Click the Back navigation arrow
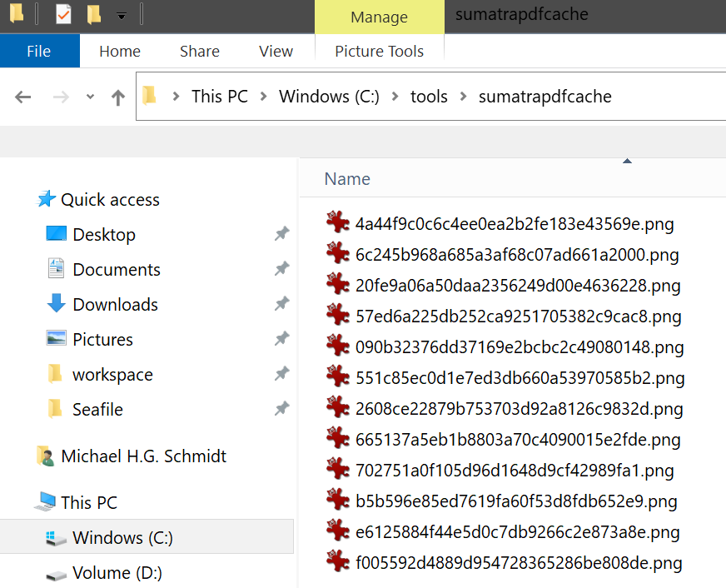The image size is (726, 588). (x=22, y=97)
